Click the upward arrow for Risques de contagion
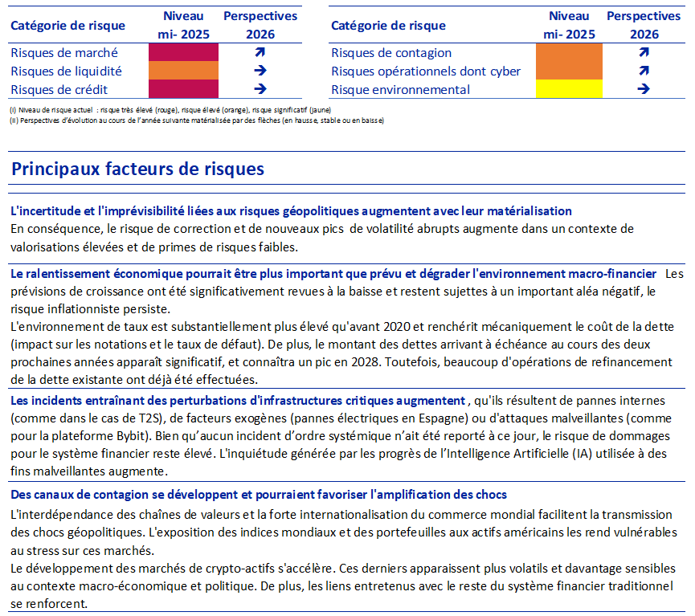This screenshot has width=695, height=616. (644, 52)
